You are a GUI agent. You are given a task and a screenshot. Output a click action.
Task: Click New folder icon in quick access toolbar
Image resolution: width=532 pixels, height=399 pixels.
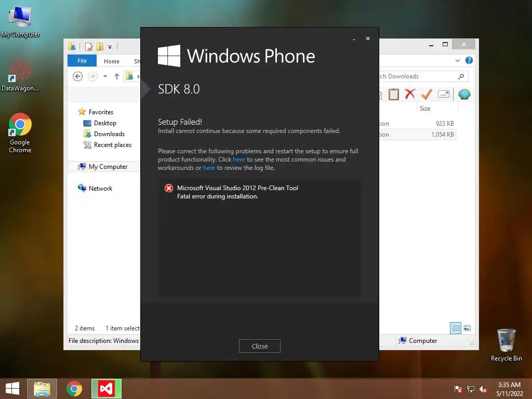point(100,46)
